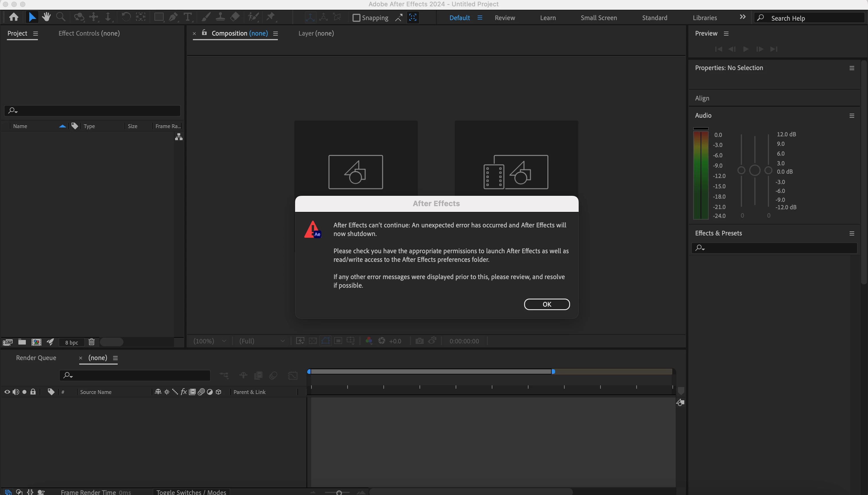Select the Zoom magnifier tool
Image resolution: width=868 pixels, height=495 pixels.
(x=61, y=17)
